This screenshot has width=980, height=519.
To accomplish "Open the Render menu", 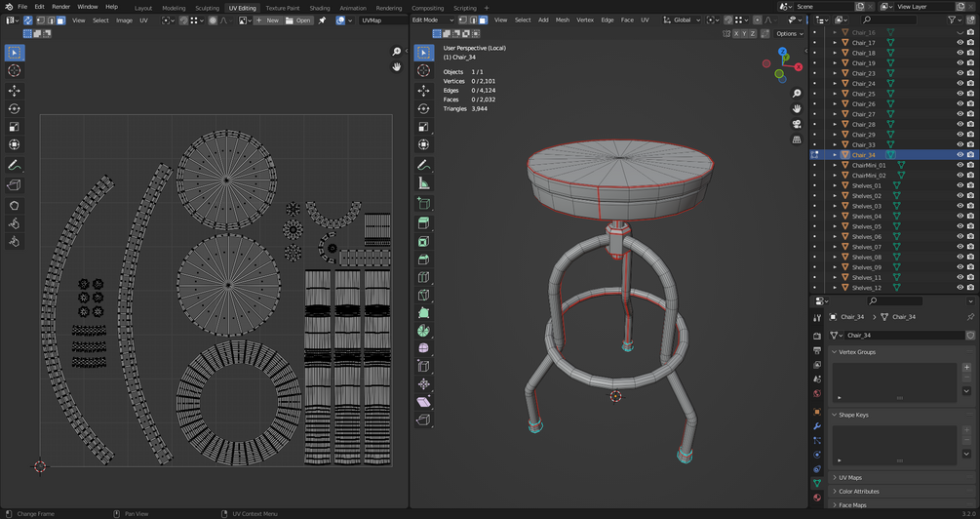I will [60, 6].
